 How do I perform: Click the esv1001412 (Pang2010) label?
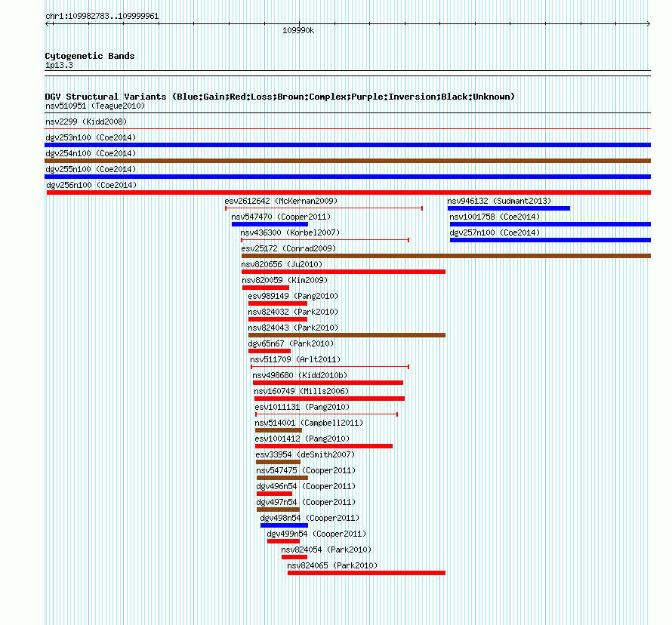(302, 439)
